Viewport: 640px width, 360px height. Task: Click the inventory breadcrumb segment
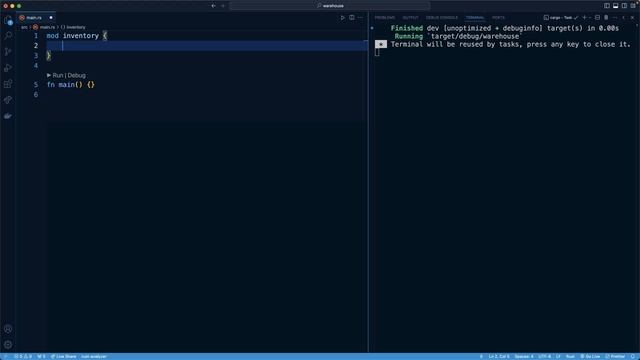click(x=73, y=27)
